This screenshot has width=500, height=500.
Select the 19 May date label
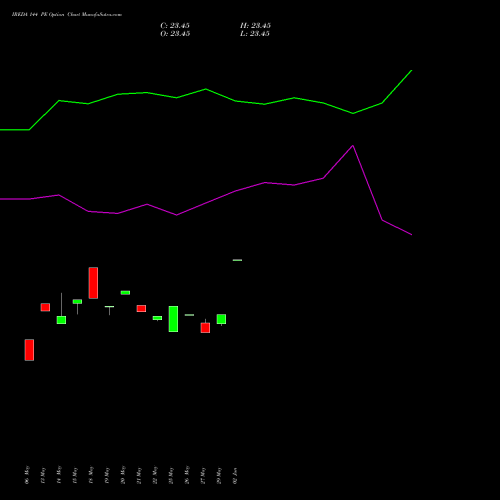click(x=107, y=475)
